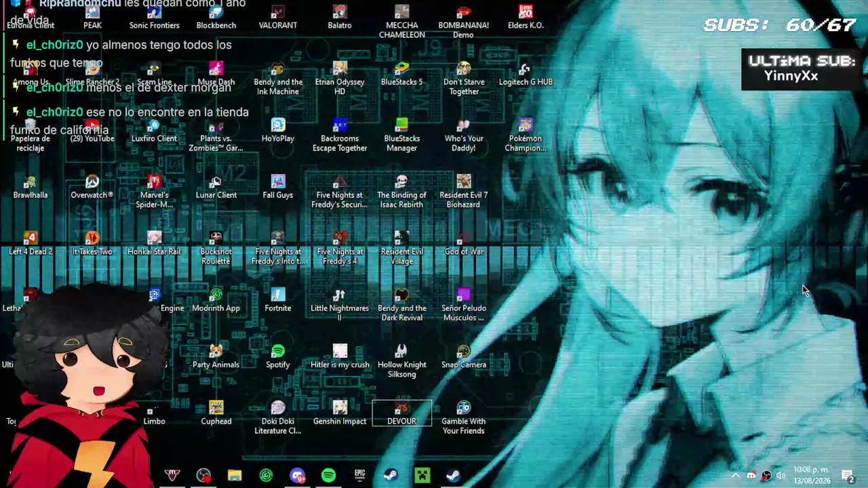Open the volume control in the tray
Viewport: 868px width, 488px height.
click(x=781, y=476)
